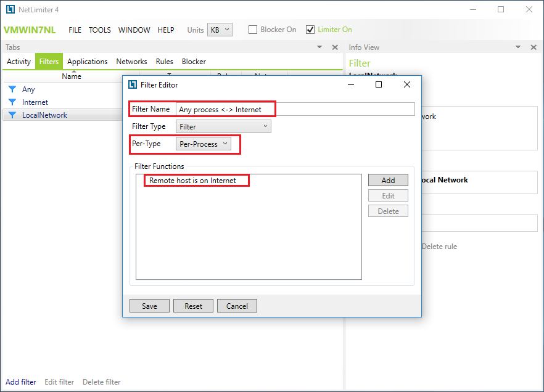544x392 pixels.
Task: Click the NetLimiter logo in main title bar
Action: click(x=10, y=10)
